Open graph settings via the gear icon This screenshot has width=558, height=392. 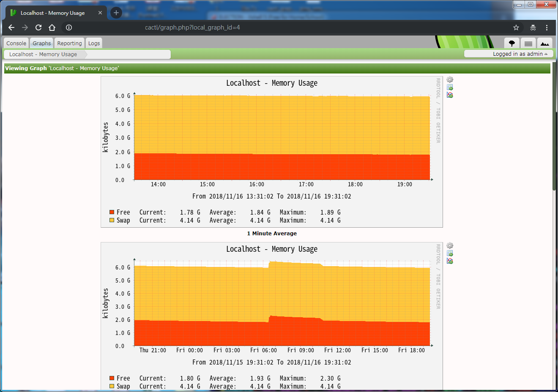(450, 79)
